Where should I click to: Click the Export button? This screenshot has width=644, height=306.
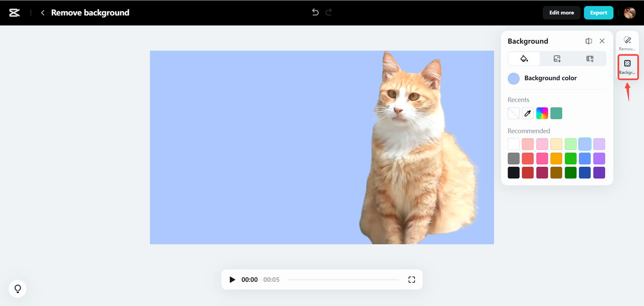click(599, 13)
